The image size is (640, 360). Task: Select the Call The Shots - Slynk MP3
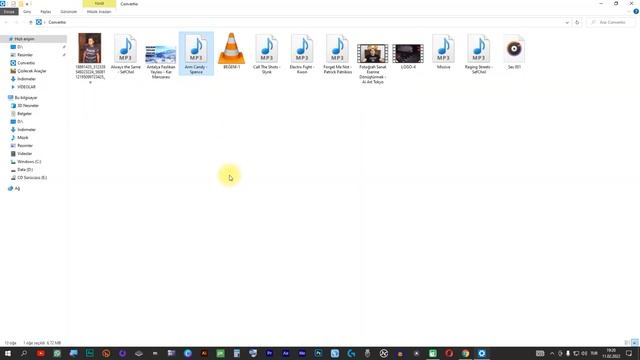click(x=267, y=53)
